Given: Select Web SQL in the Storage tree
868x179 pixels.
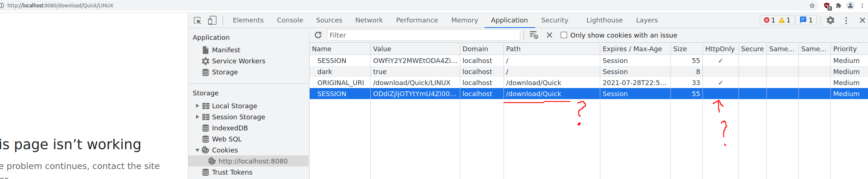Looking at the screenshot, I should coord(227,139).
